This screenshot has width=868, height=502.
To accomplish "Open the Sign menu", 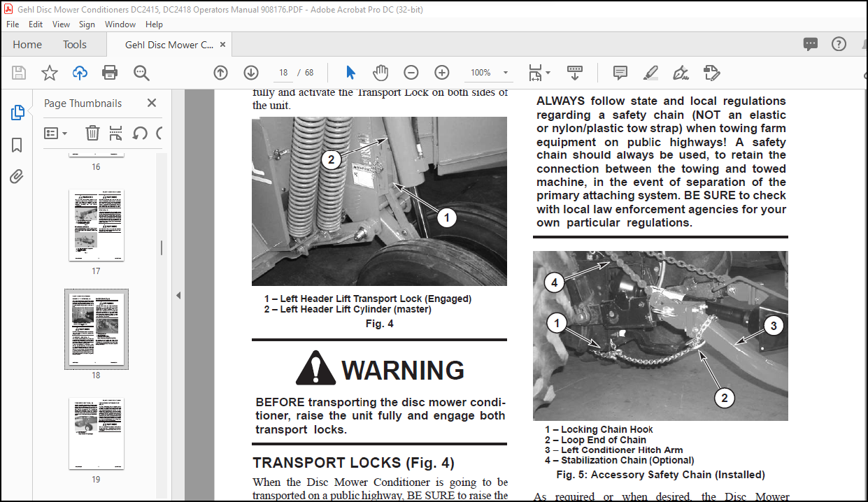I will (x=87, y=24).
